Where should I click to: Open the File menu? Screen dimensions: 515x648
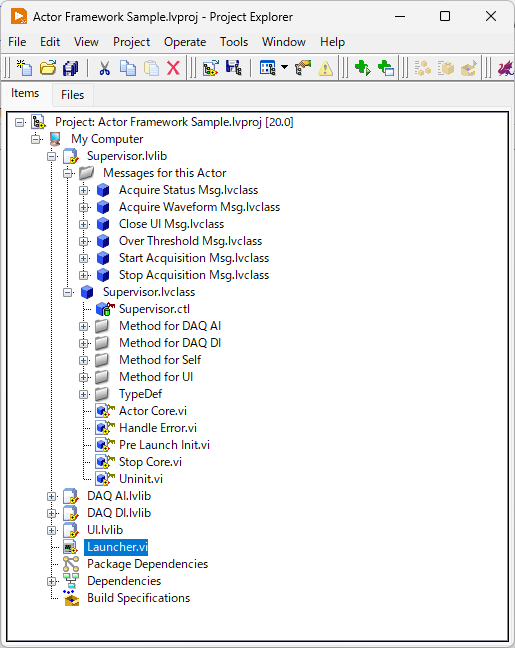pyautogui.click(x=17, y=42)
